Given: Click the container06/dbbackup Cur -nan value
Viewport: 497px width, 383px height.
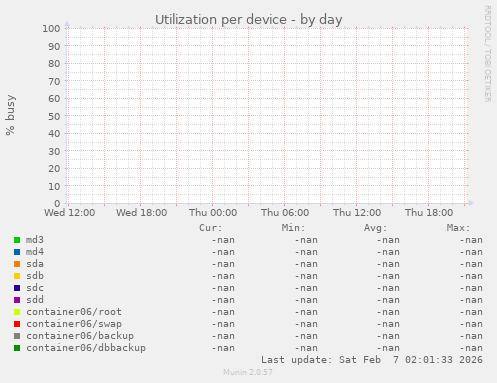Looking at the screenshot, I should point(223,348).
